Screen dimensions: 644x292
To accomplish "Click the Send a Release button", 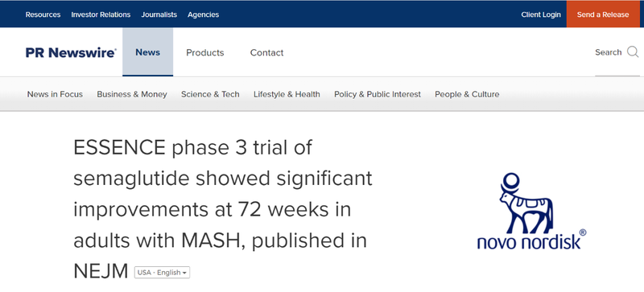I will (x=603, y=14).
